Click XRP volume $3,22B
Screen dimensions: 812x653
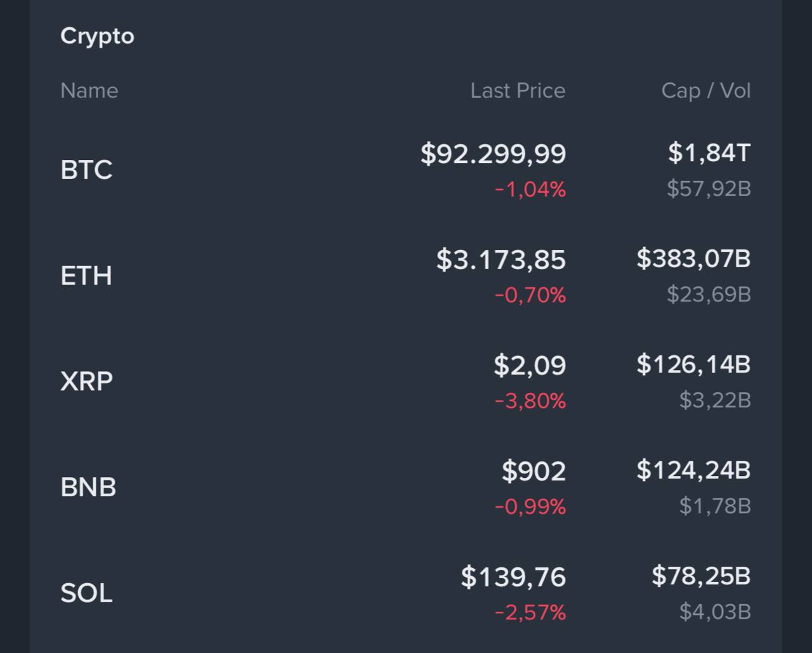(714, 400)
